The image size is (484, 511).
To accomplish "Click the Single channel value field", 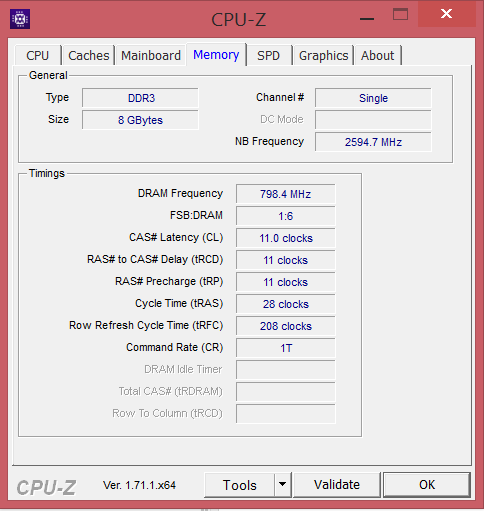I will click(x=373, y=98).
